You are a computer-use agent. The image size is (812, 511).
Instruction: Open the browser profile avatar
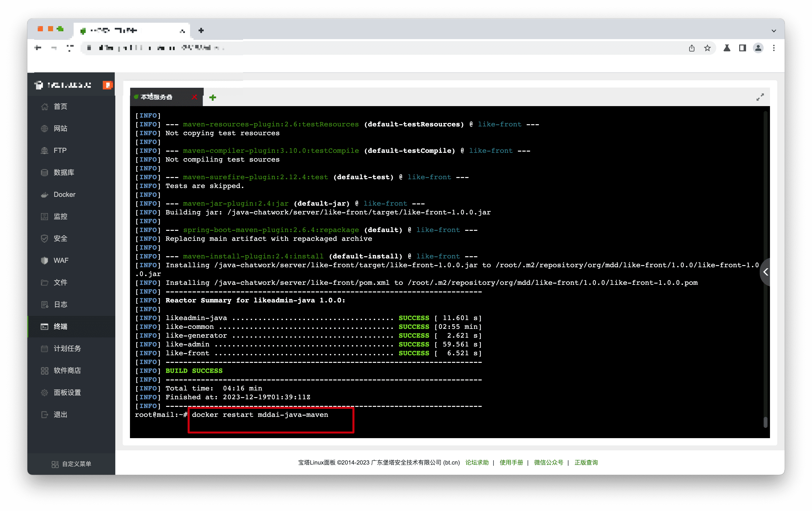point(759,48)
